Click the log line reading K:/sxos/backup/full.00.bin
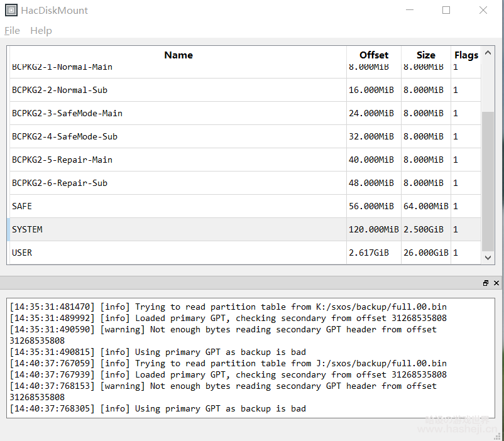Viewport: 504px width, 441px height. (x=228, y=307)
